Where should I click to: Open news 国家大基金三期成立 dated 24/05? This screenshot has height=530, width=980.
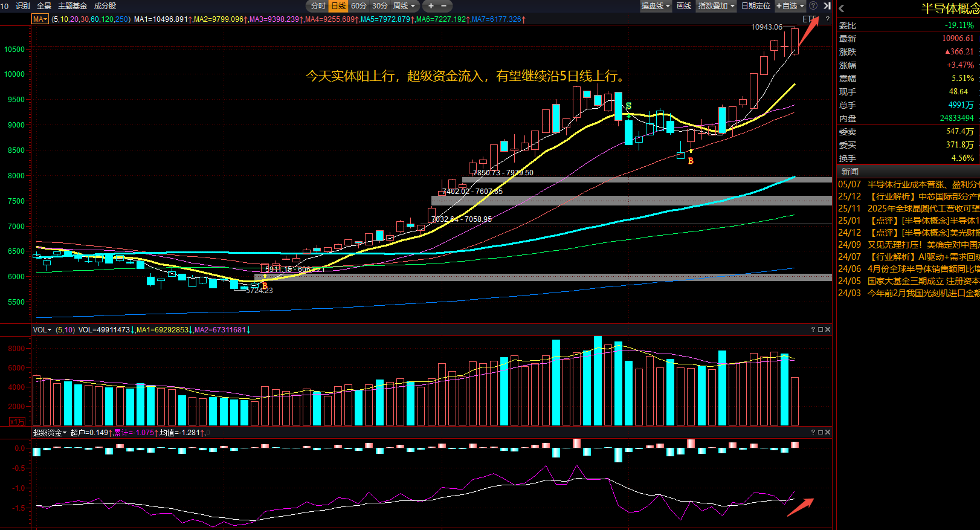click(x=908, y=281)
